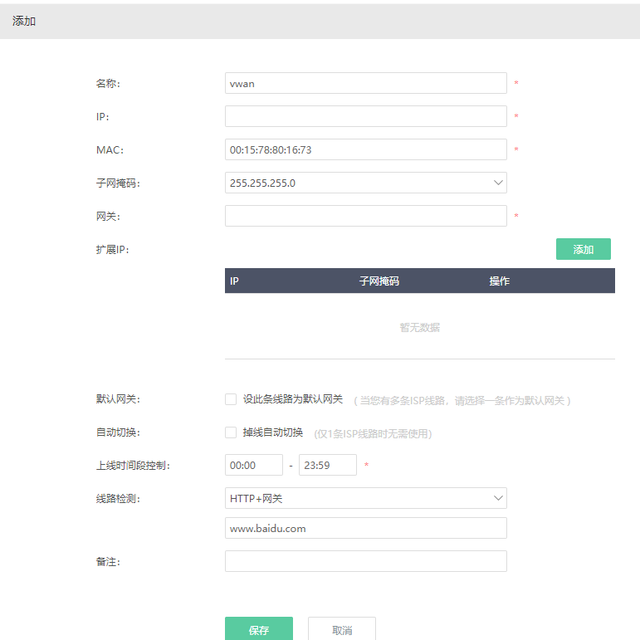Click the green 添加 button for 扩展IP
Viewport: 640px width, 640px height.
tap(583, 249)
